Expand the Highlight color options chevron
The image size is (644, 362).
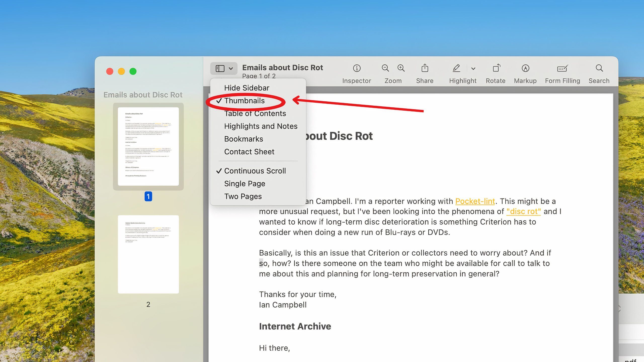click(473, 68)
